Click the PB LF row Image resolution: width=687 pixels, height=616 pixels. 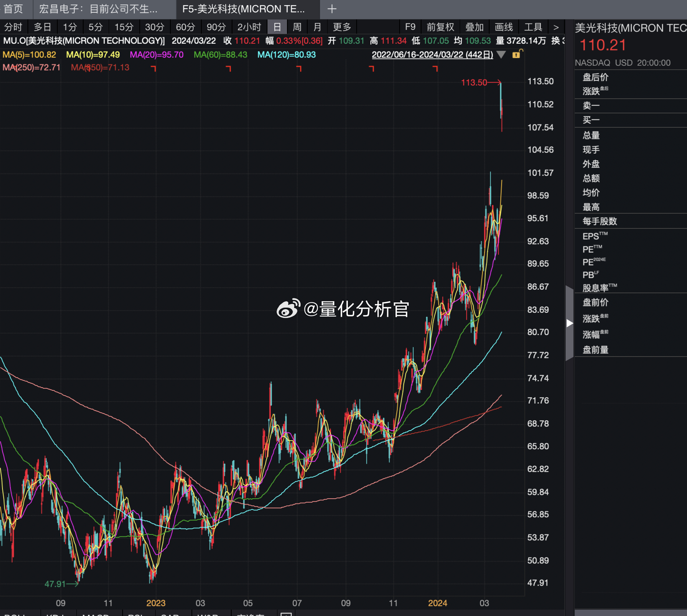631,275
